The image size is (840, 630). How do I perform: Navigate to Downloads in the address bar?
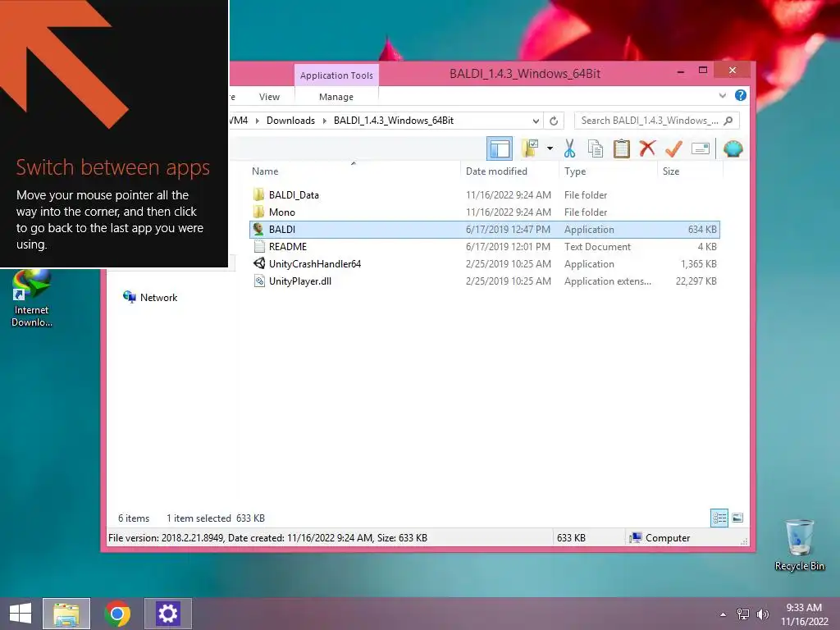[x=290, y=121]
